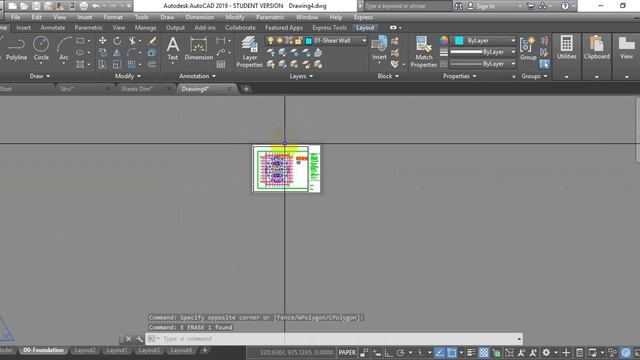This screenshot has width=640, height=360.
Task: Expand the Block panel
Action: (388, 76)
